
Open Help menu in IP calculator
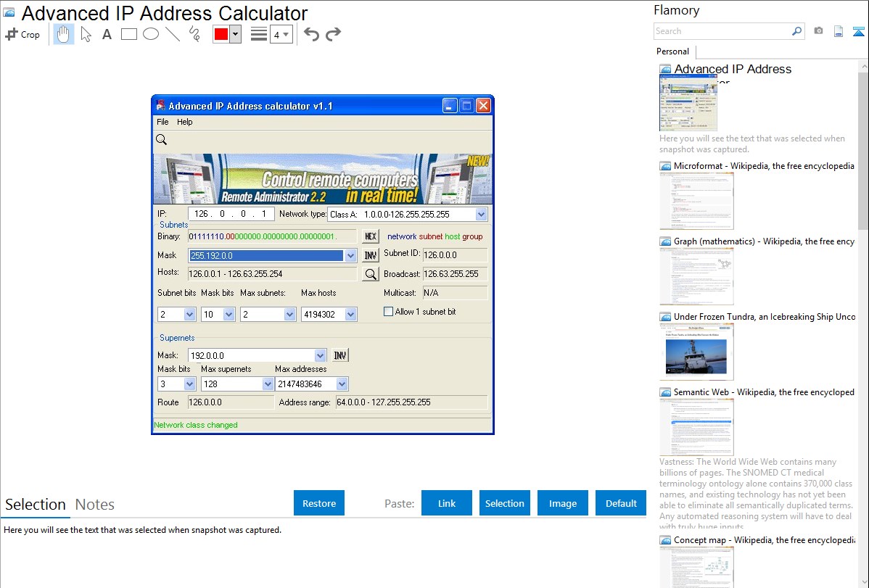click(184, 122)
